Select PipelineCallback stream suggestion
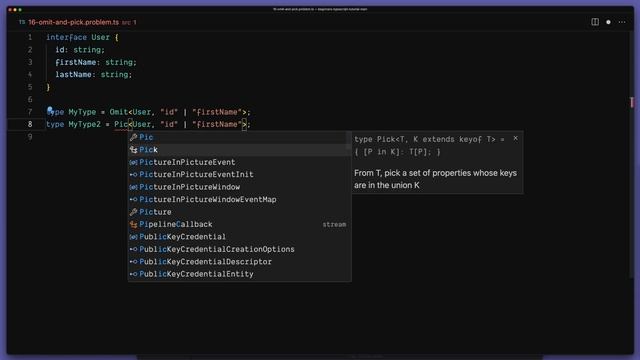Screen dimensions: 640x360 click(x=240, y=224)
